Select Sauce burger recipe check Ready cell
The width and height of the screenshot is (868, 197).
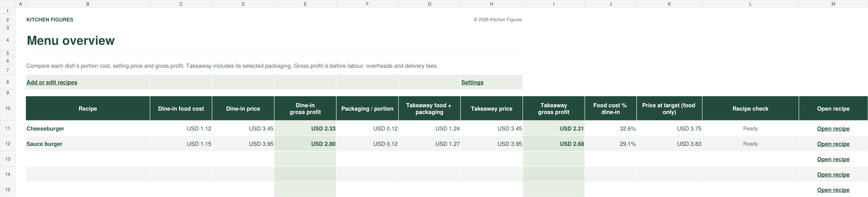(x=750, y=144)
